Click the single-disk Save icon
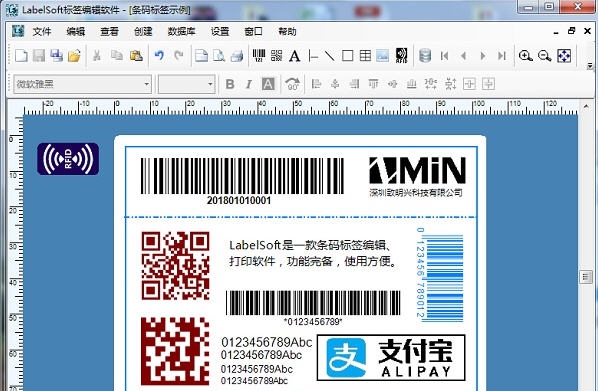Image resolution: width=598 pixels, height=391 pixels. pos(39,56)
